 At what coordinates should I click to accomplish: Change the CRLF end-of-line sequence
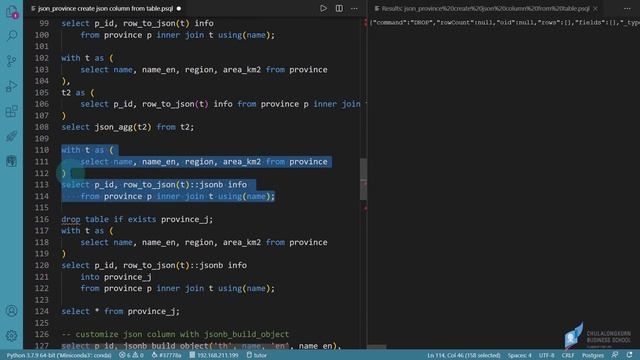tap(568, 355)
